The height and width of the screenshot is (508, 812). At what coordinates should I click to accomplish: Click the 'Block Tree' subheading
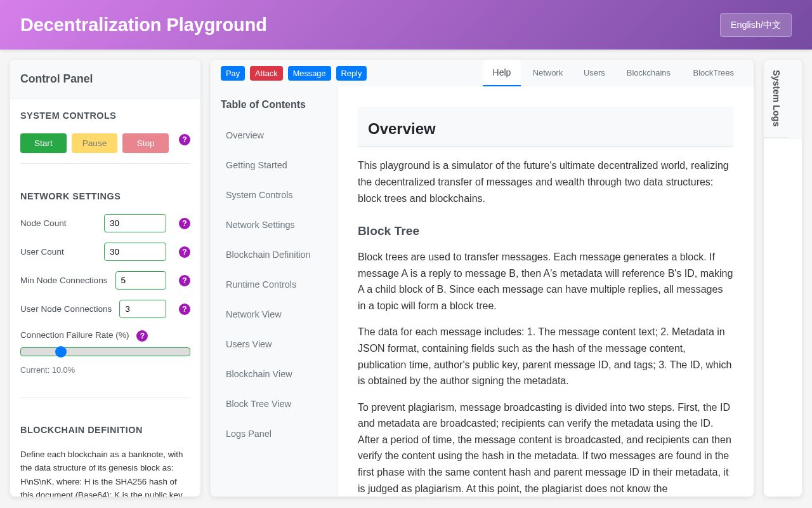point(388,231)
